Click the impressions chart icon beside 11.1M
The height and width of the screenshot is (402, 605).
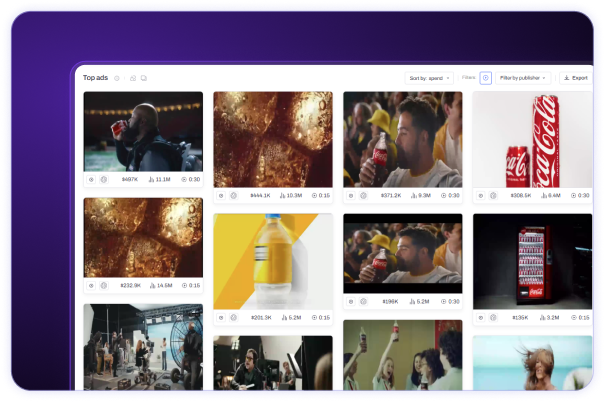pos(152,179)
